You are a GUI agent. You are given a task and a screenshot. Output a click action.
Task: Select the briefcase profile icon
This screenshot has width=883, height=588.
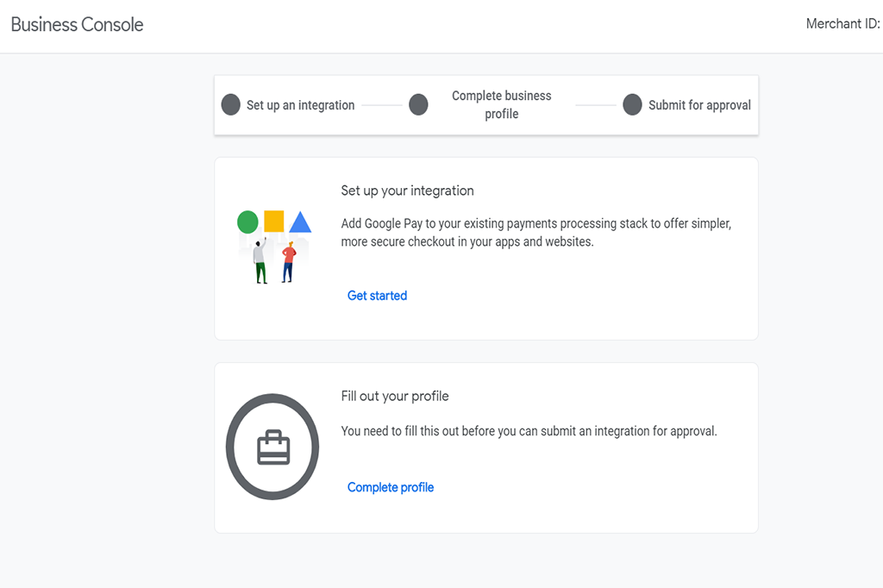[272, 447]
